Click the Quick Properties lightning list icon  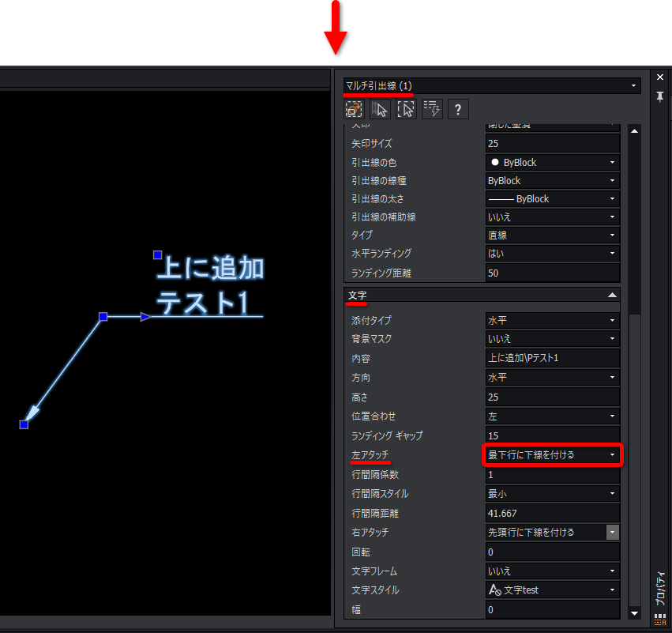point(432,109)
